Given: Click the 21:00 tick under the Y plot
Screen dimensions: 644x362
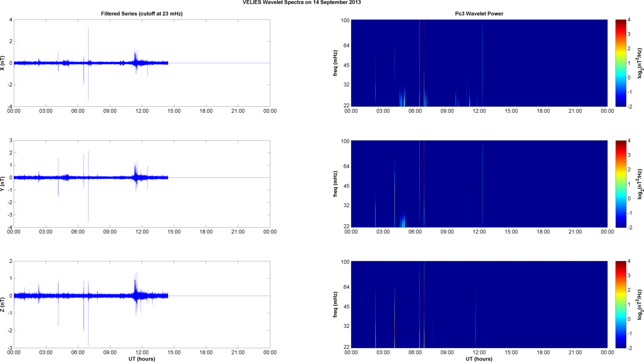Looking at the screenshot, I should [238, 232].
